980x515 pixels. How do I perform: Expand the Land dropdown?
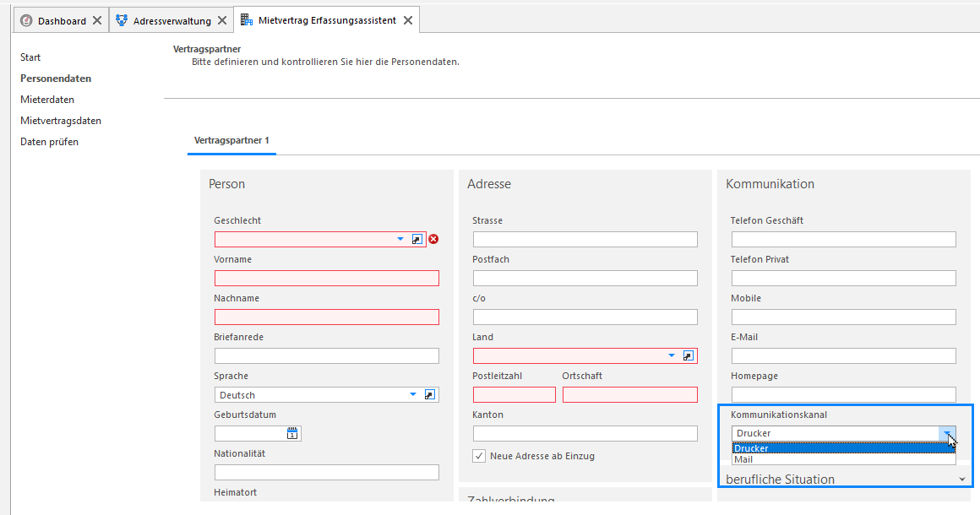click(x=672, y=355)
